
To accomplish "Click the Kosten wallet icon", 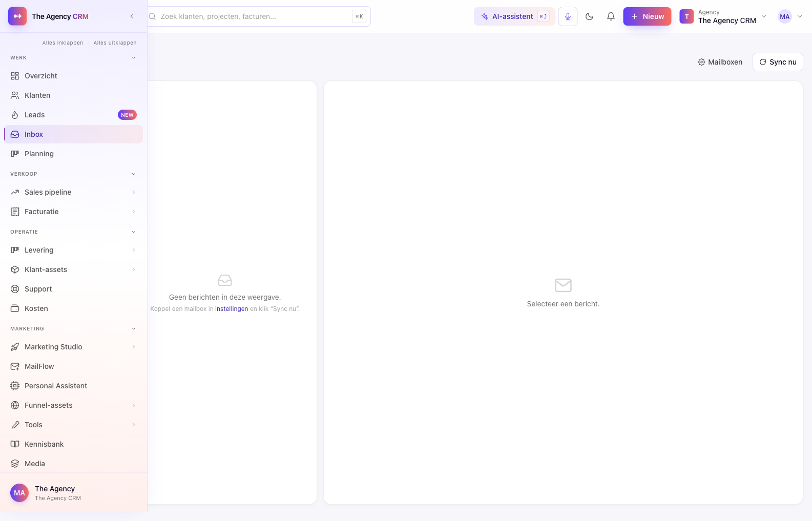I will tap(15, 308).
